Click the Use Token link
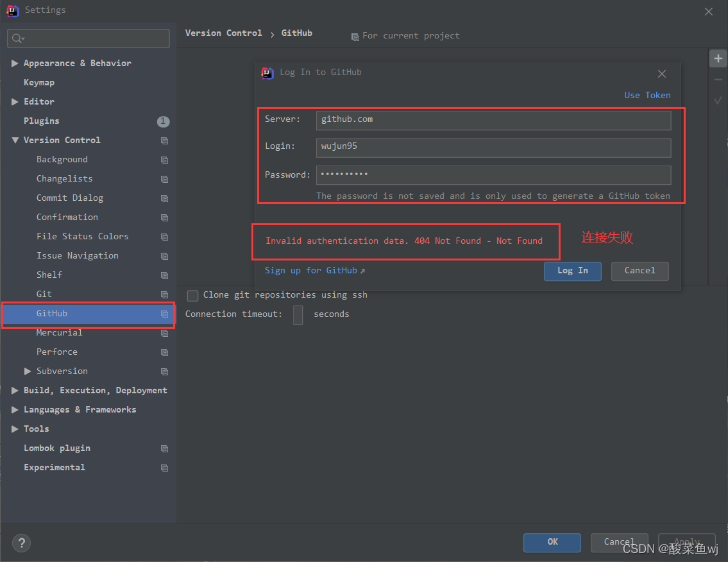The height and width of the screenshot is (562, 728). coord(647,95)
